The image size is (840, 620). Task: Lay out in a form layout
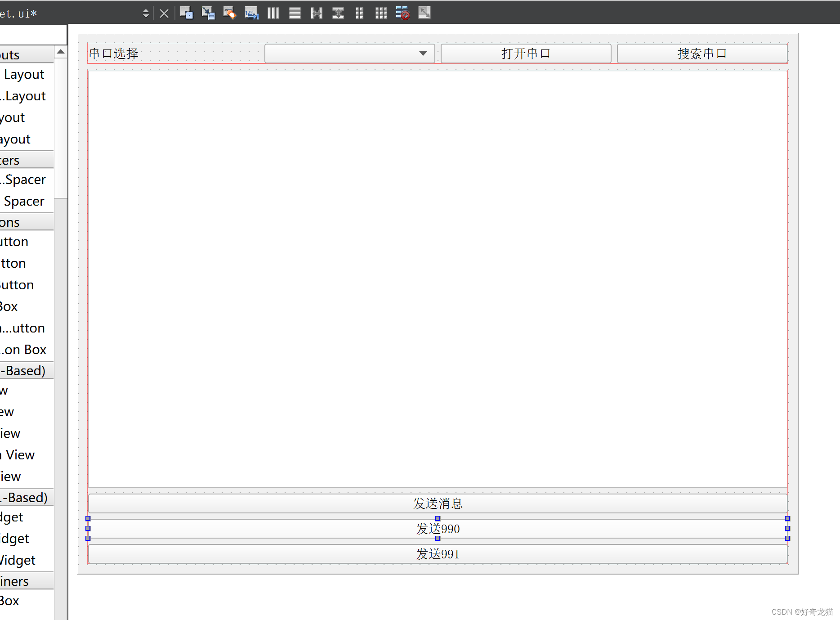click(x=359, y=13)
